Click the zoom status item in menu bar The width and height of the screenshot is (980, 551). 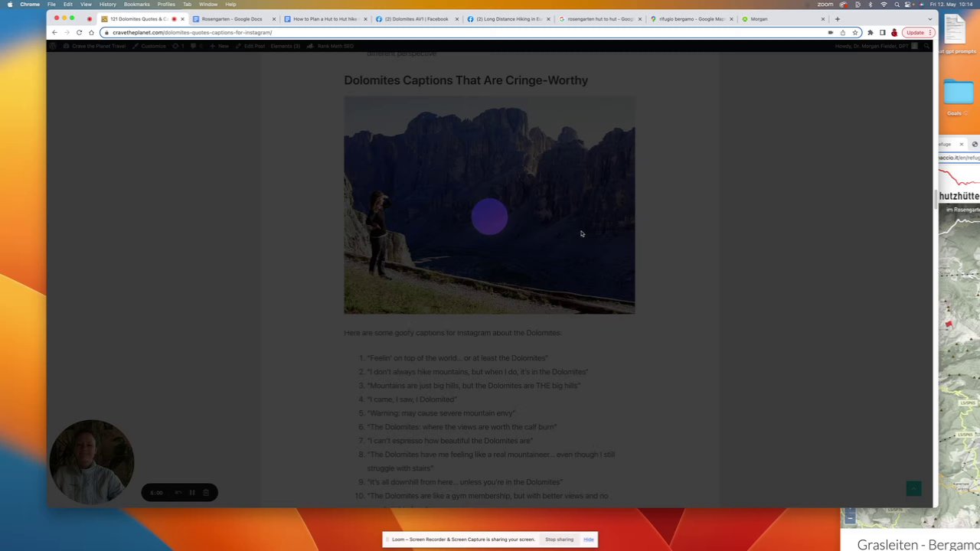[x=825, y=4]
